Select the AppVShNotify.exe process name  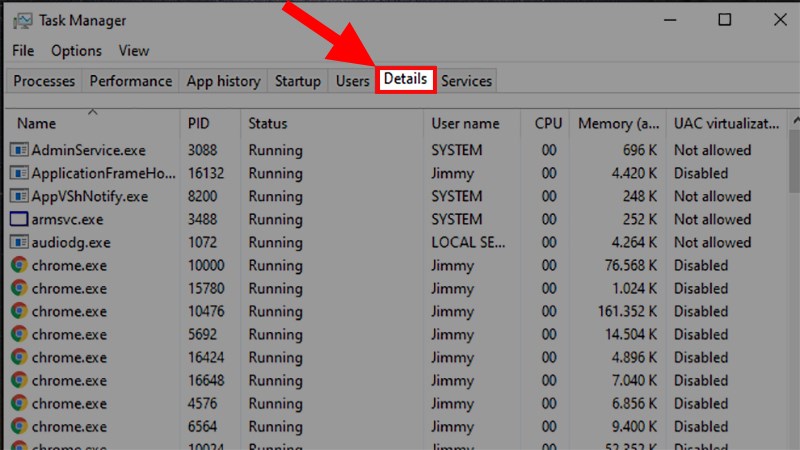point(90,196)
